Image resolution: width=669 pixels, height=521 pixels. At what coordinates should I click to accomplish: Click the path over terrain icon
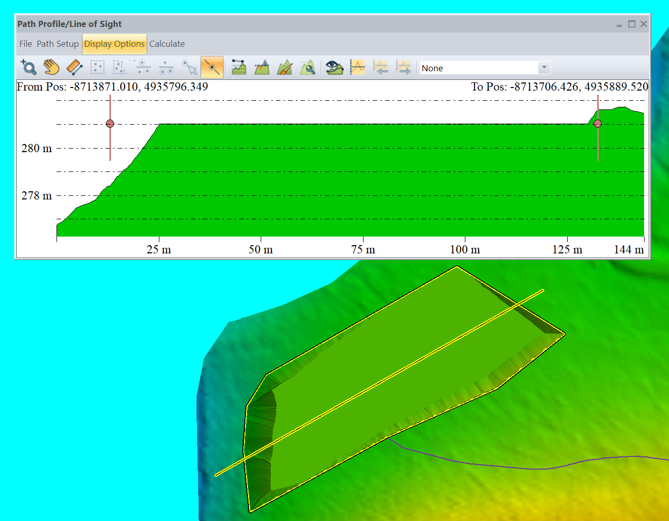tap(239, 67)
